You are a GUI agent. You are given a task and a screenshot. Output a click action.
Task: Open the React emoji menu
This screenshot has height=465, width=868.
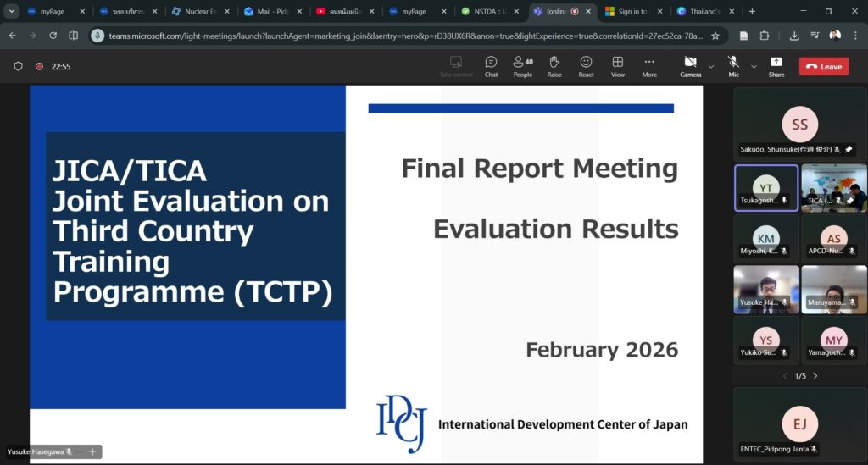pos(586,66)
